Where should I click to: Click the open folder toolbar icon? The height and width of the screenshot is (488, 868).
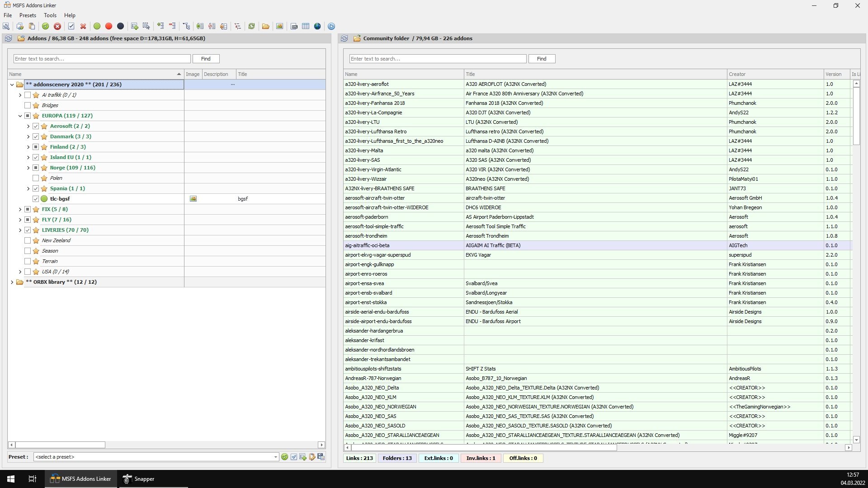(265, 26)
